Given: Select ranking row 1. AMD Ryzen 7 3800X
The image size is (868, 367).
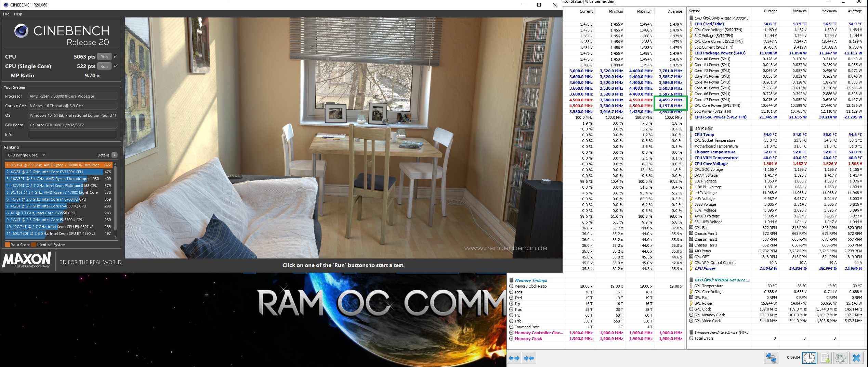Looking at the screenshot, I should tap(58, 165).
